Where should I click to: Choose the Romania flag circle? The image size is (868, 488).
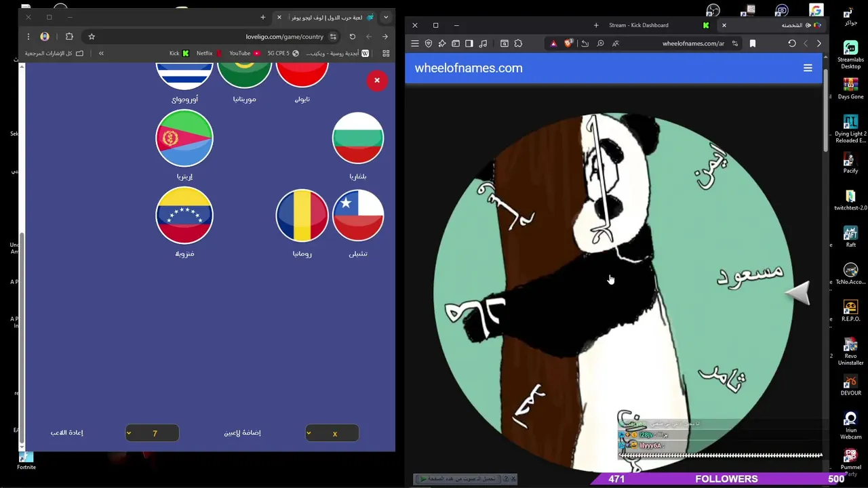click(x=302, y=216)
